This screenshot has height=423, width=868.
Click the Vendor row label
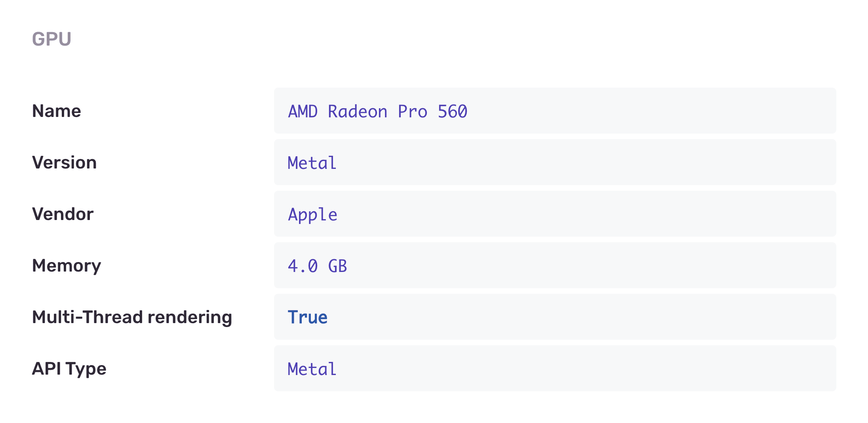[x=63, y=214]
